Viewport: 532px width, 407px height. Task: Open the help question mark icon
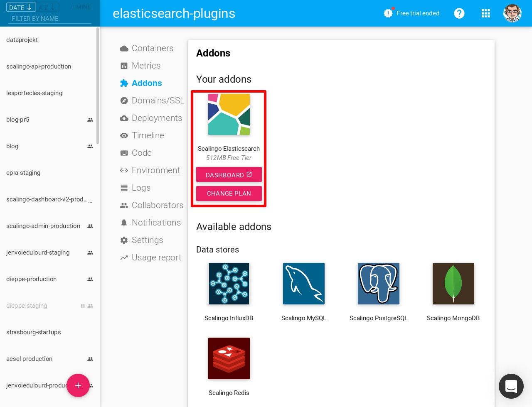[459, 13]
